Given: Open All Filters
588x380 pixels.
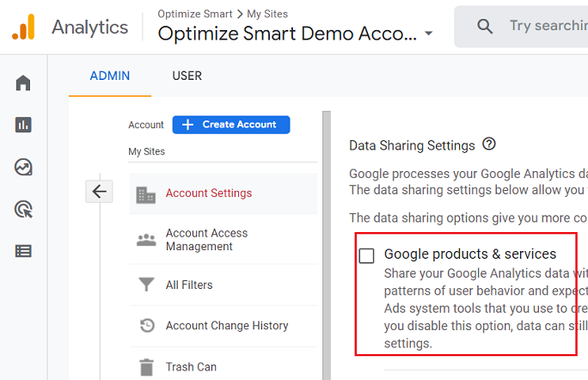Looking at the screenshot, I should click(x=224, y=285).
